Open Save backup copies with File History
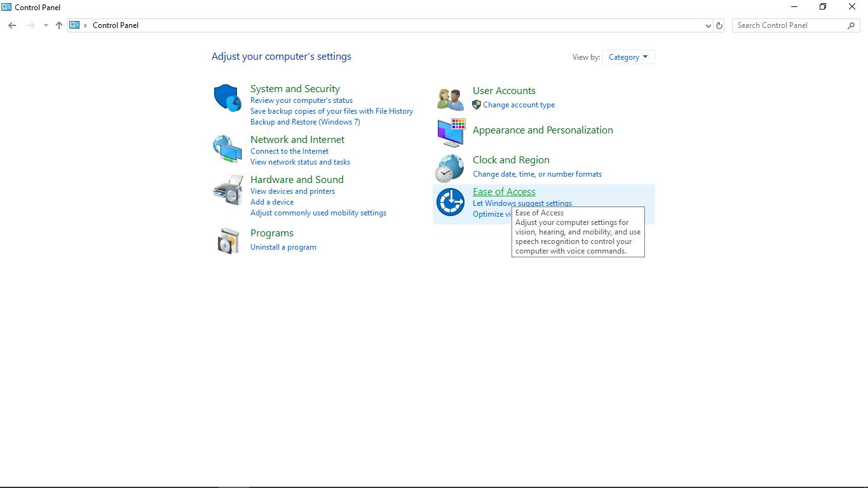Screen dimensions: 868x488 point(332,111)
